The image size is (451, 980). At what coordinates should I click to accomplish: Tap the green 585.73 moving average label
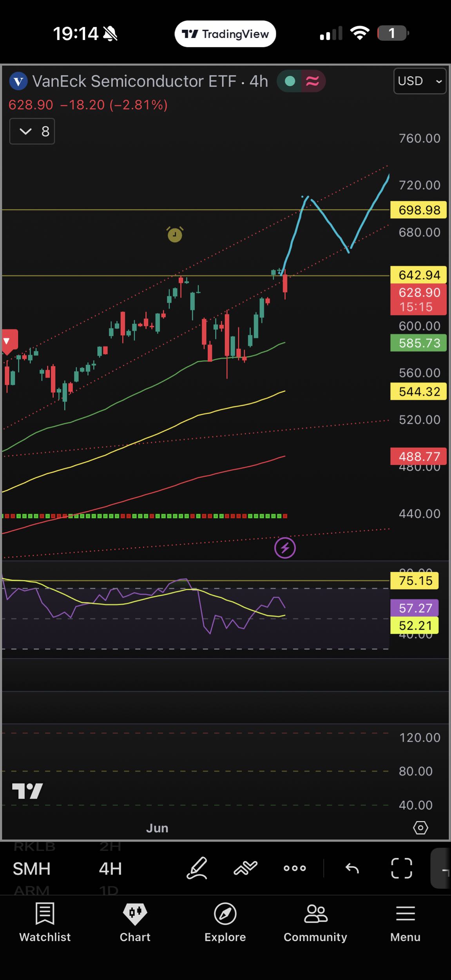(418, 343)
